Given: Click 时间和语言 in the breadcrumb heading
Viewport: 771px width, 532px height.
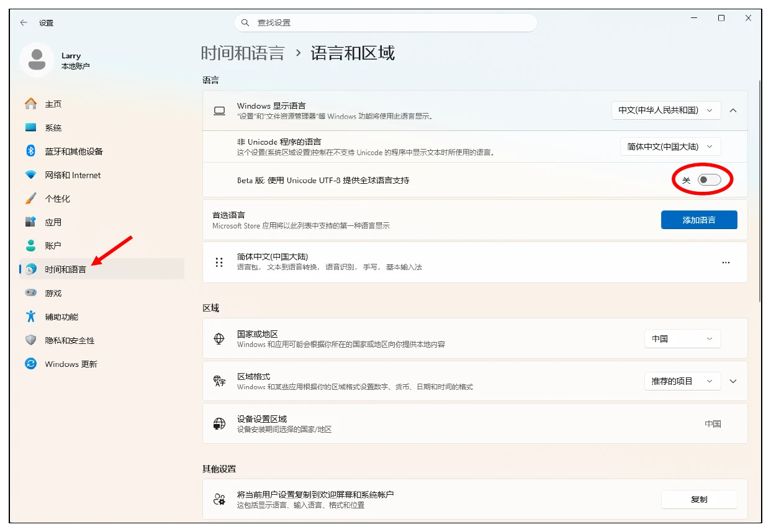Looking at the screenshot, I should [243, 53].
